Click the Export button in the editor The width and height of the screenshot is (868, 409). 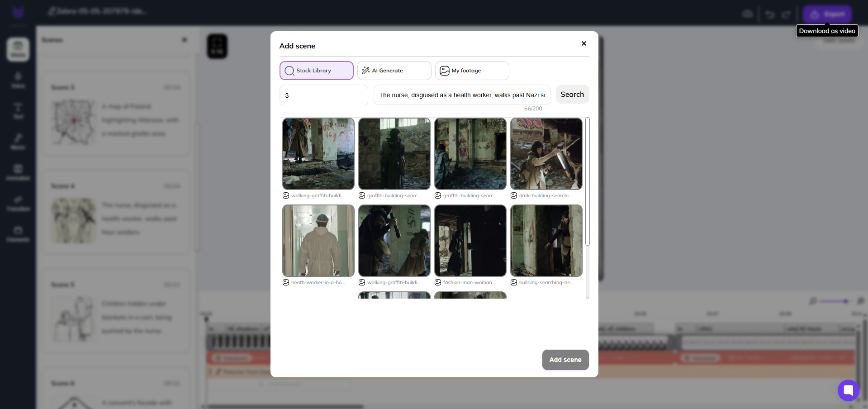(827, 14)
